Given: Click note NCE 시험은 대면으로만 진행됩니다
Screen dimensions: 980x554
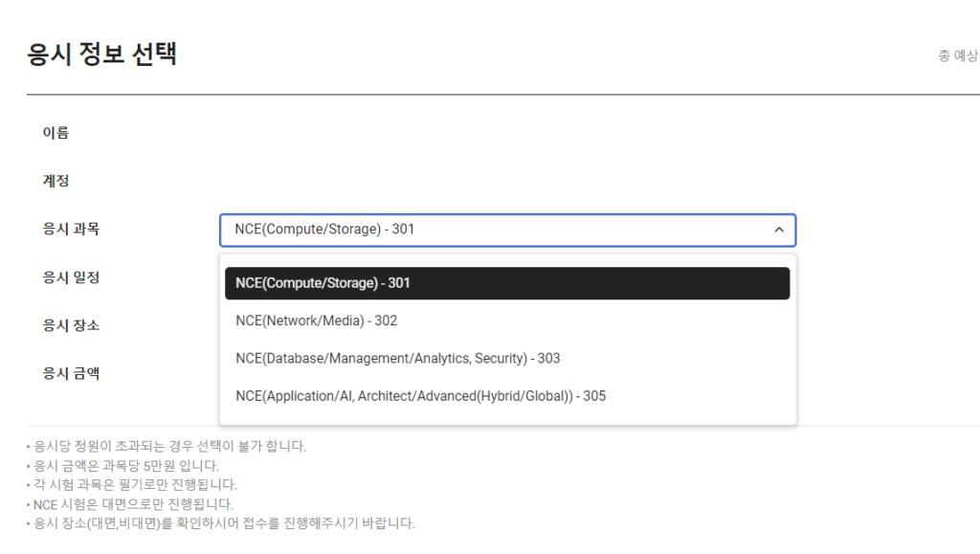Looking at the screenshot, I should click(x=130, y=504).
